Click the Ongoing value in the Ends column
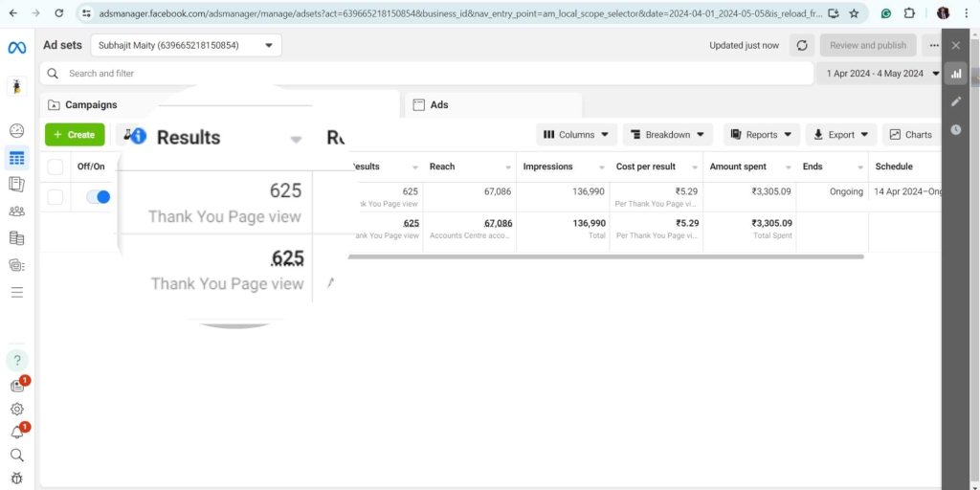Viewport: 980px width, 490px height. (x=846, y=191)
